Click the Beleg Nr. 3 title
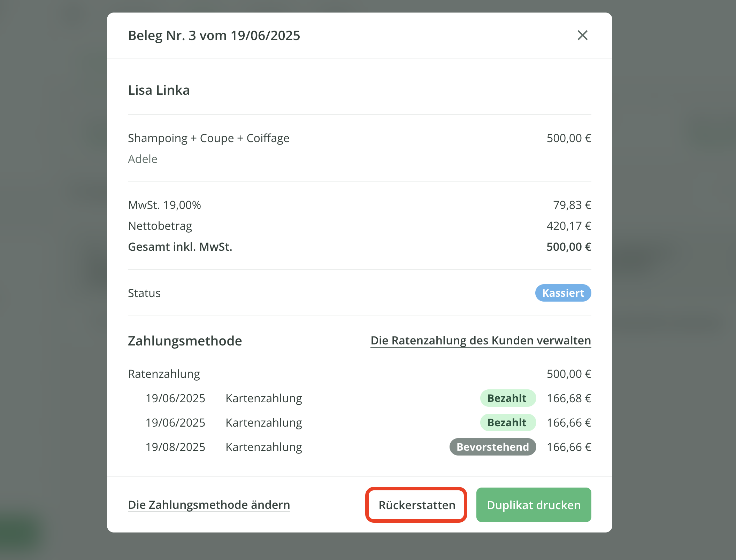The width and height of the screenshot is (736, 560). pos(214,36)
